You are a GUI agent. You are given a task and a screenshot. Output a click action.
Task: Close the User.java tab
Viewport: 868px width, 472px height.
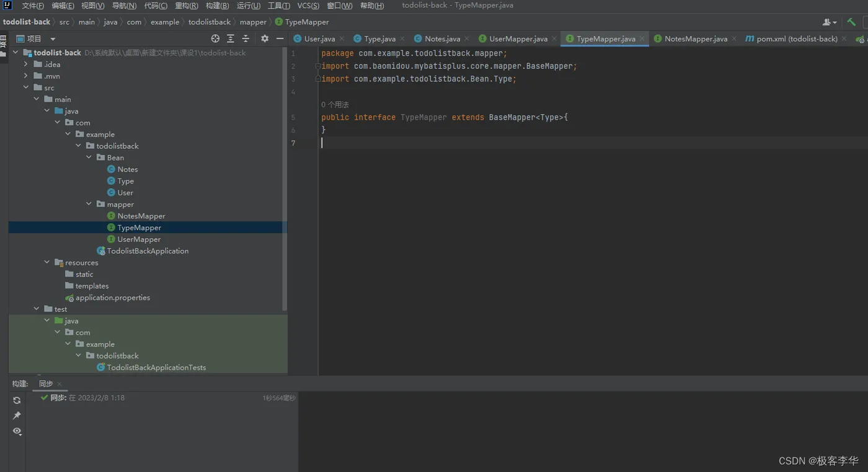point(342,38)
